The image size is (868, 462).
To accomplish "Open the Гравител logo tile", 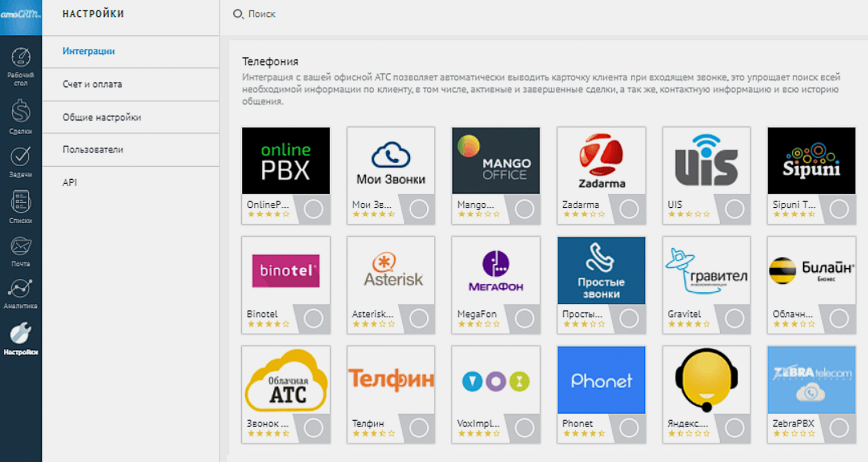I will coord(706,270).
